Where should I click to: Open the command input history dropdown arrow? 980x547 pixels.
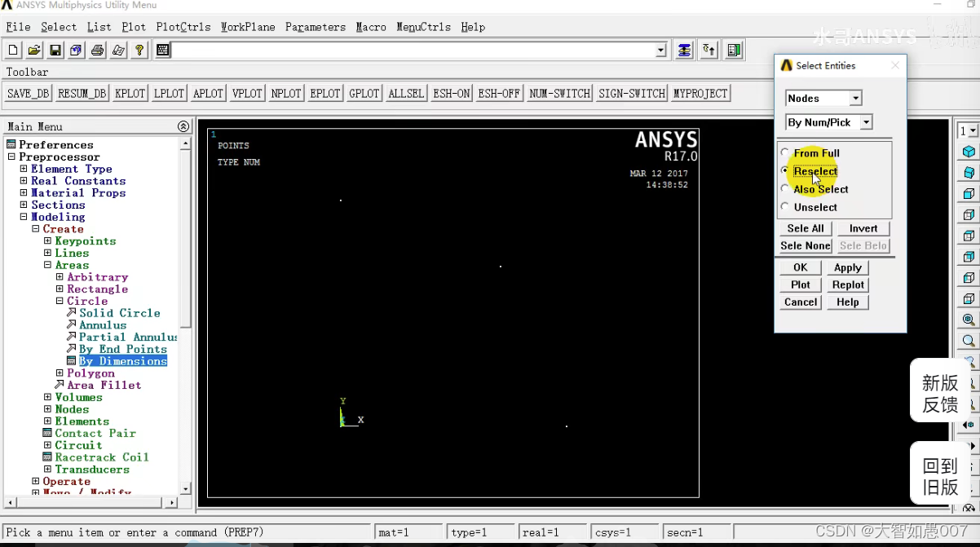[661, 51]
